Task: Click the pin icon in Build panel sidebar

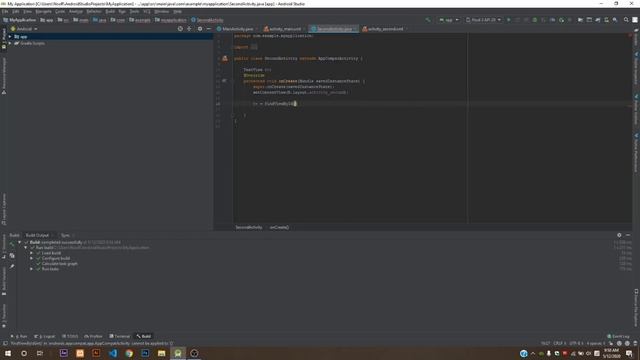Action: coord(12,266)
